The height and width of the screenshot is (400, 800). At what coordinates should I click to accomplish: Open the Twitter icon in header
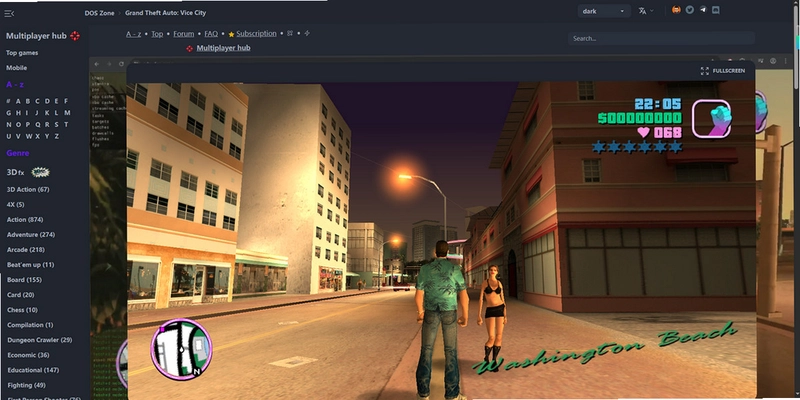point(690,10)
